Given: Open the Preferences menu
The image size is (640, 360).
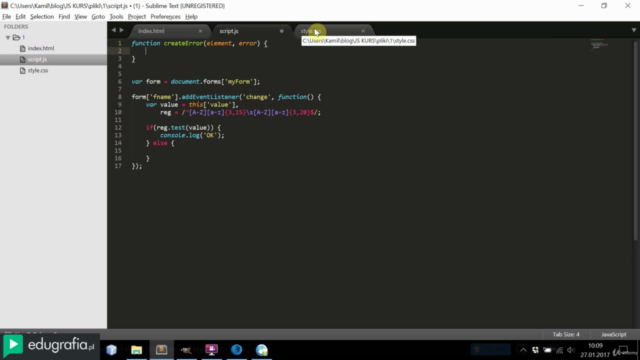Looking at the screenshot, I should 165,17.
